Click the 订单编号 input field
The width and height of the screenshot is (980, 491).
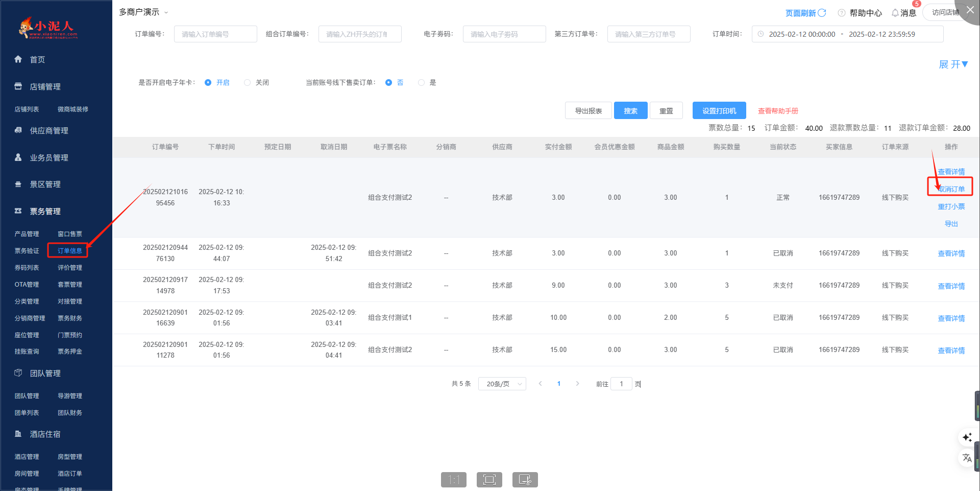[215, 34]
